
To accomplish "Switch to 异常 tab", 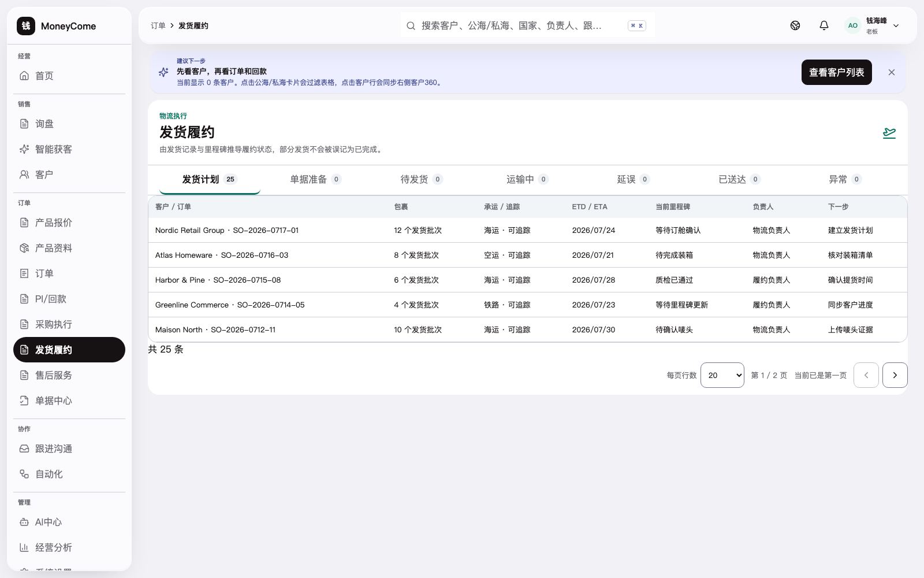I will click(x=845, y=179).
